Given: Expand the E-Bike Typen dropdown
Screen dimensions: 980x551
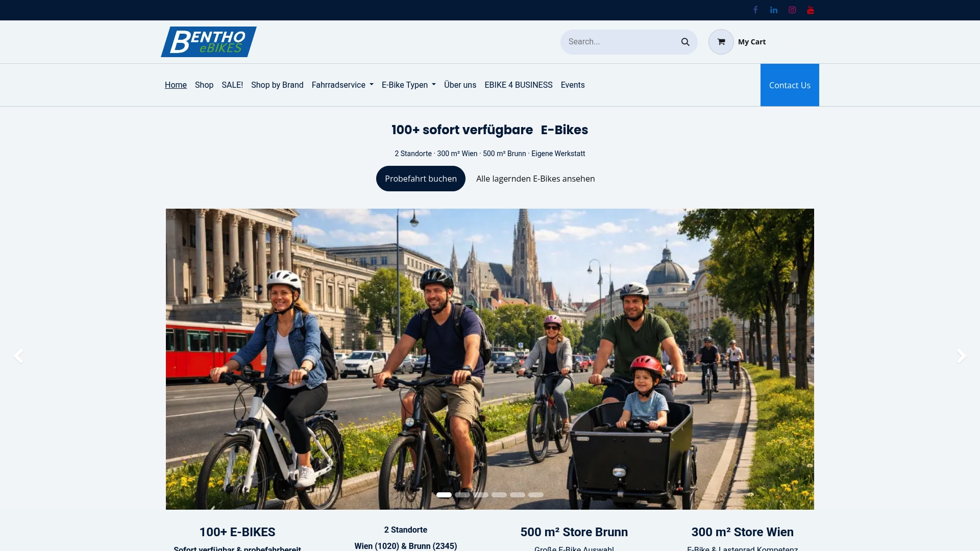Looking at the screenshot, I should [x=408, y=85].
